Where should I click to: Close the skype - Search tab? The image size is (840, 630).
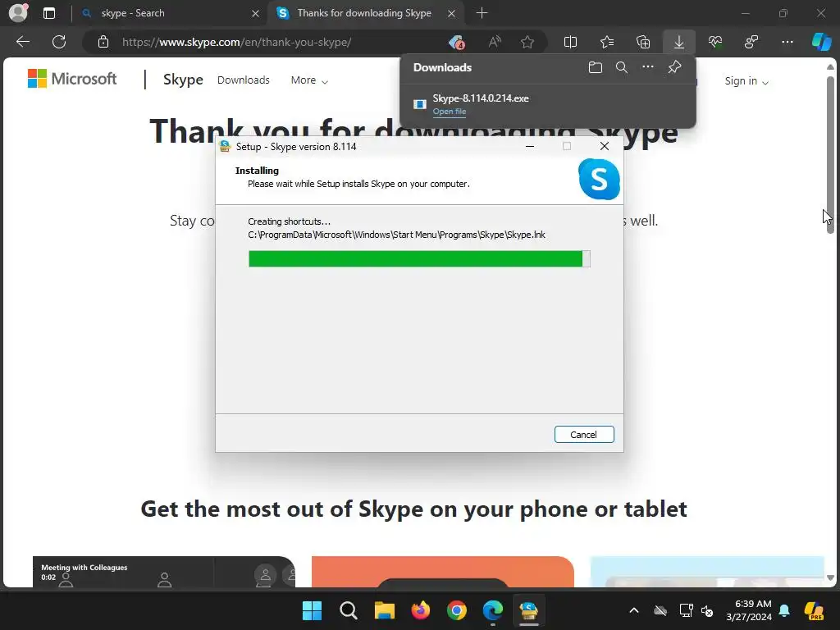pos(256,13)
